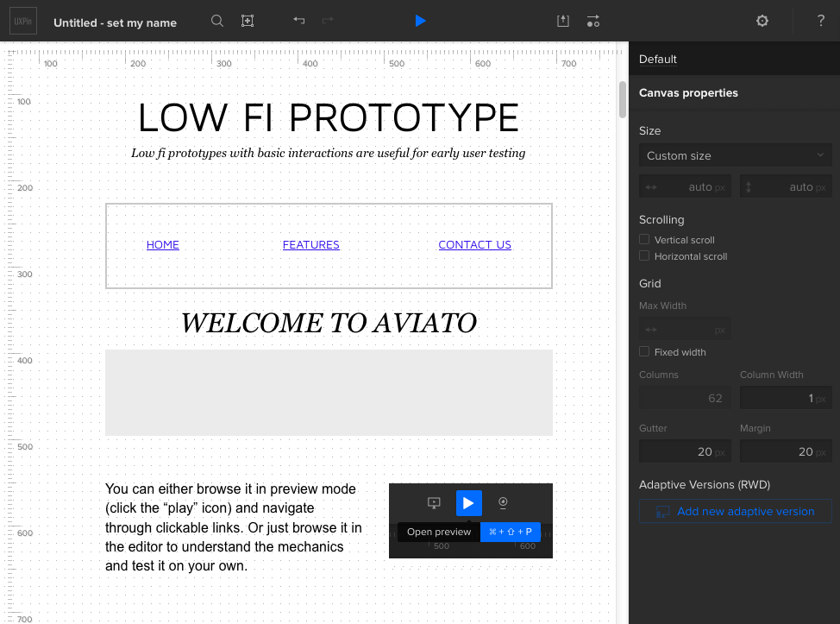Select the WELCOME TO AVIATO heading
Viewport: 840px width, 624px height.
[329, 323]
